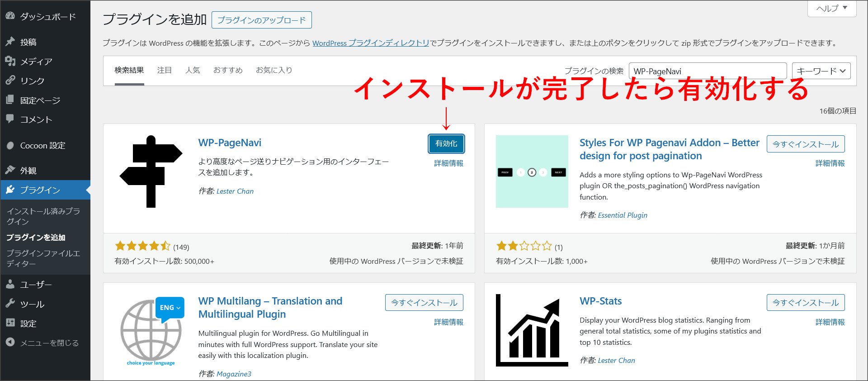The width and height of the screenshot is (868, 381).
Task: Select プラグインを追加 submenu item
Action: [x=36, y=237]
